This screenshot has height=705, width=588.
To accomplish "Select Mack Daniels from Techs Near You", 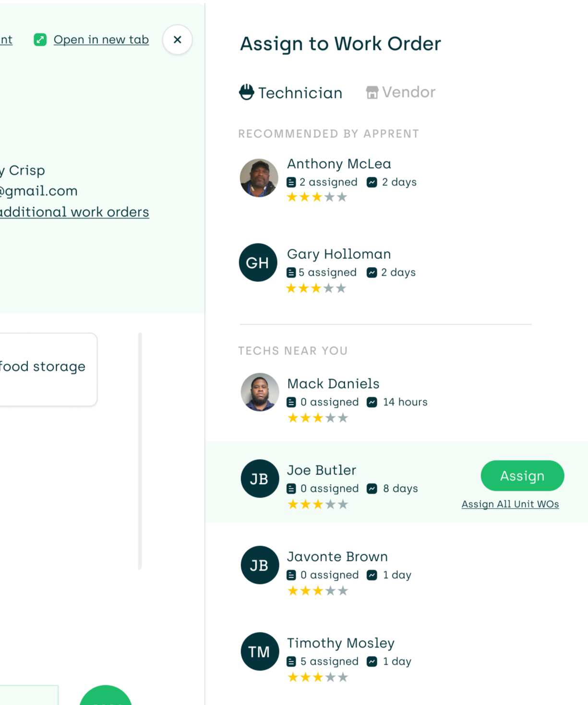I will [x=333, y=384].
